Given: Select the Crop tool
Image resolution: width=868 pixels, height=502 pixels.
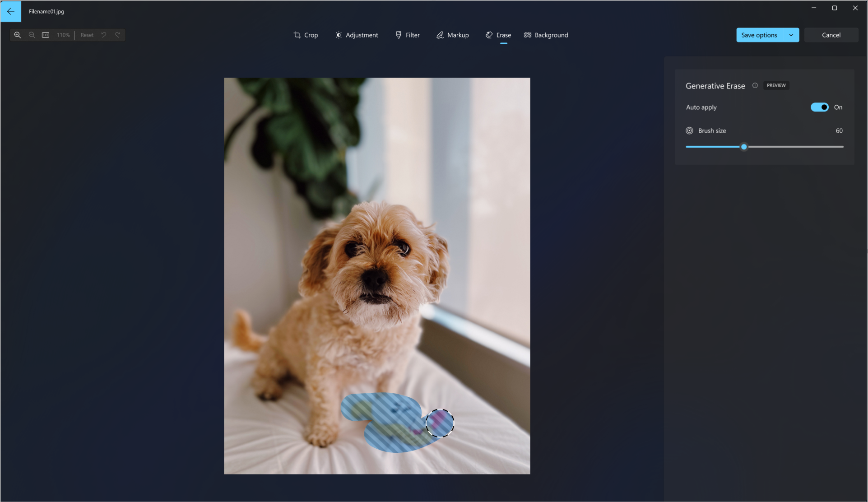Looking at the screenshot, I should click(x=306, y=35).
